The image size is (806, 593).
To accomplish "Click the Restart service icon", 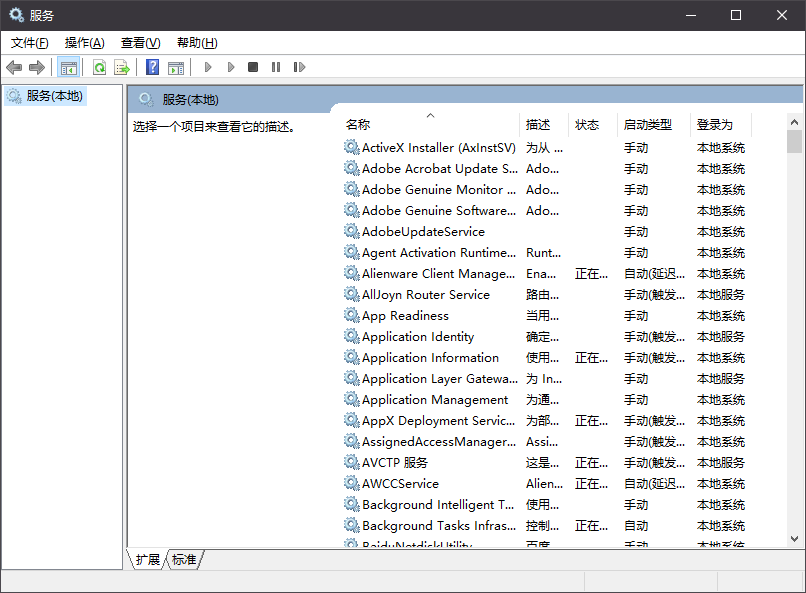I will (299, 67).
